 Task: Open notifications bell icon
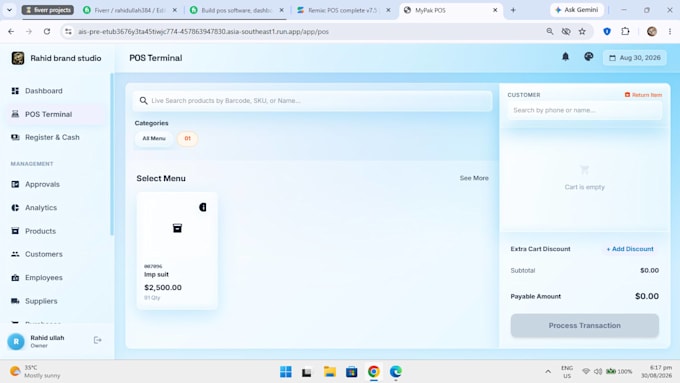coord(566,57)
